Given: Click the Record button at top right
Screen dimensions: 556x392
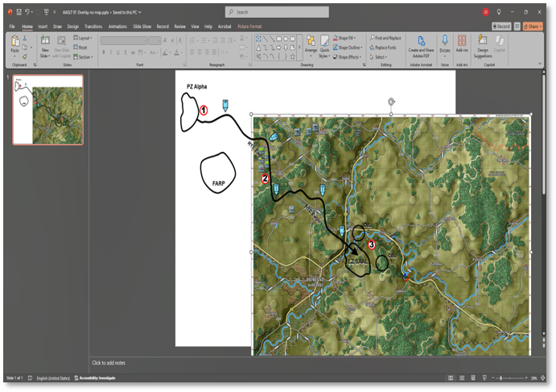Looking at the screenshot, I should (x=502, y=27).
